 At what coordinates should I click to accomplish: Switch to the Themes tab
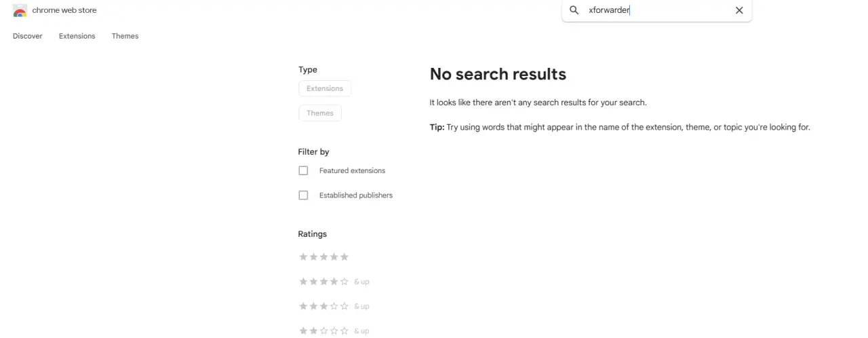click(x=125, y=36)
